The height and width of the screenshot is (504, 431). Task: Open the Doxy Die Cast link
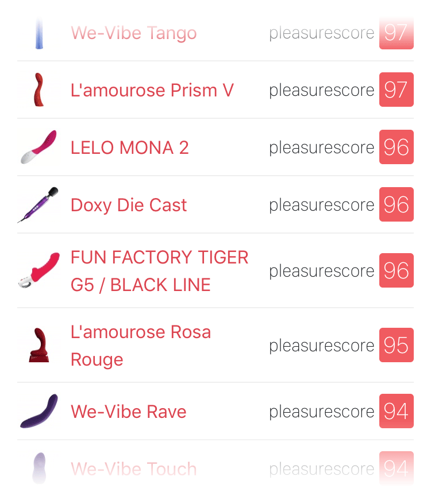pyautogui.click(x=128, y=205)
